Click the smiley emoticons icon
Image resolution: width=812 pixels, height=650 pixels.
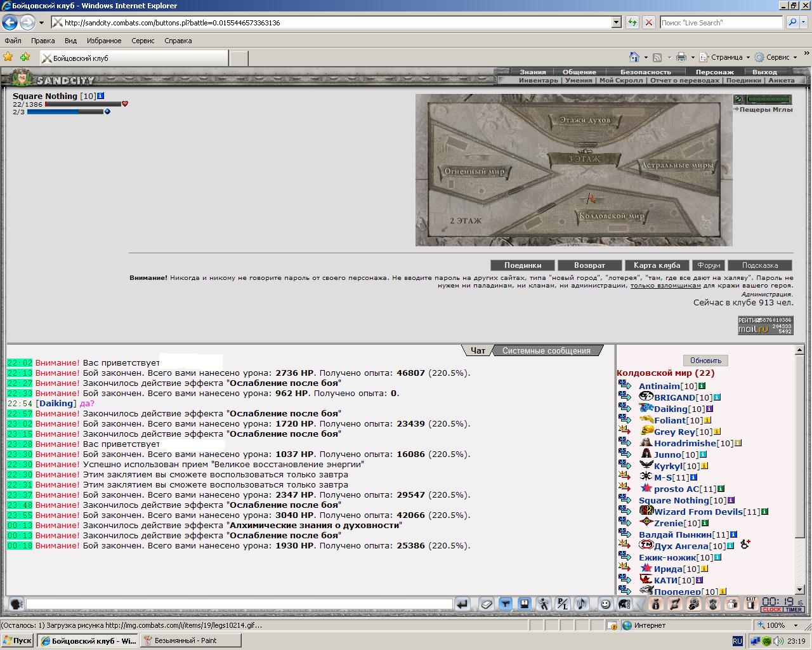[x=605, y=604]
